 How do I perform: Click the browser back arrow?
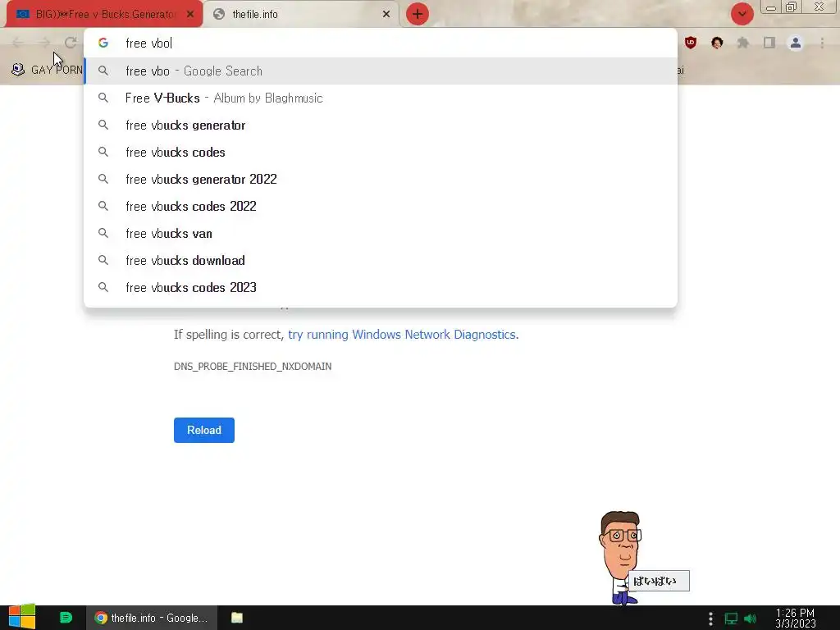point(18,43)
